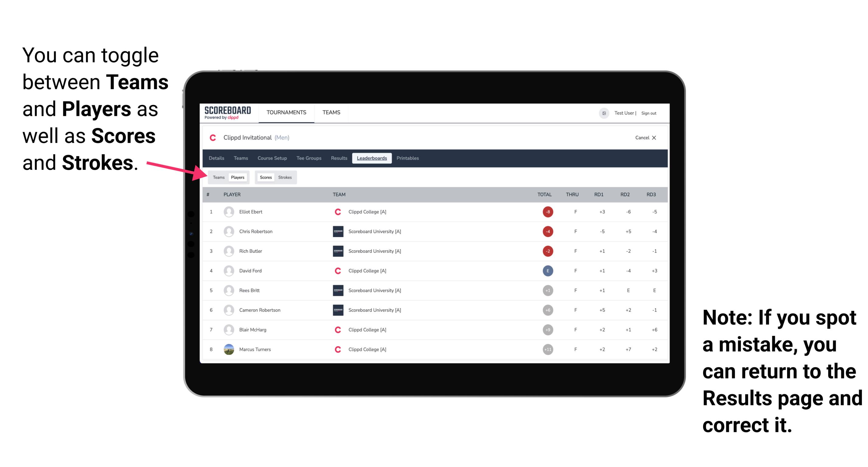
Task: Open the Printables section
Action: (x=408, y=159)
